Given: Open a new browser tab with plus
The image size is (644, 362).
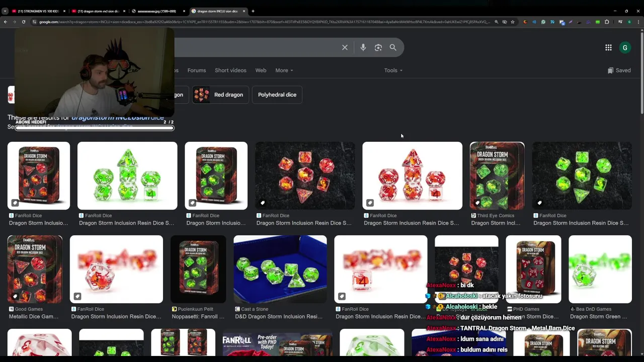Looking at the screenshot, I should 253,11.
